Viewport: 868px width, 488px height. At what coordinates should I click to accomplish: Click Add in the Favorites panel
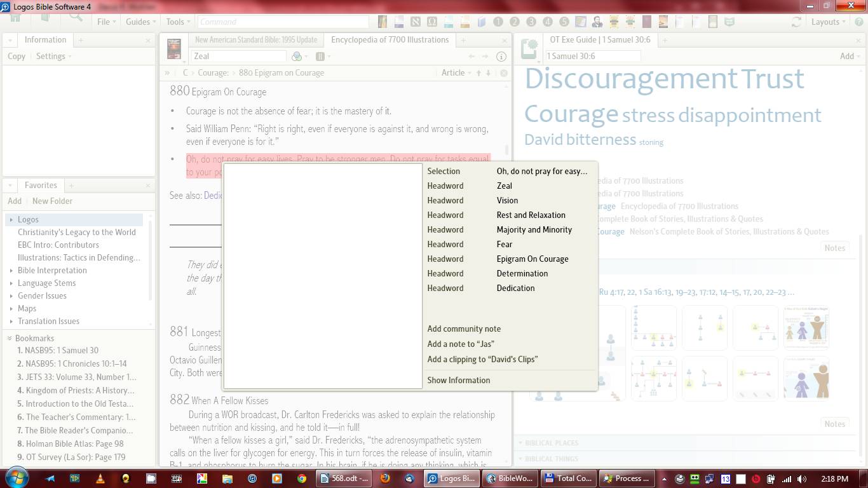coord(15,201)
